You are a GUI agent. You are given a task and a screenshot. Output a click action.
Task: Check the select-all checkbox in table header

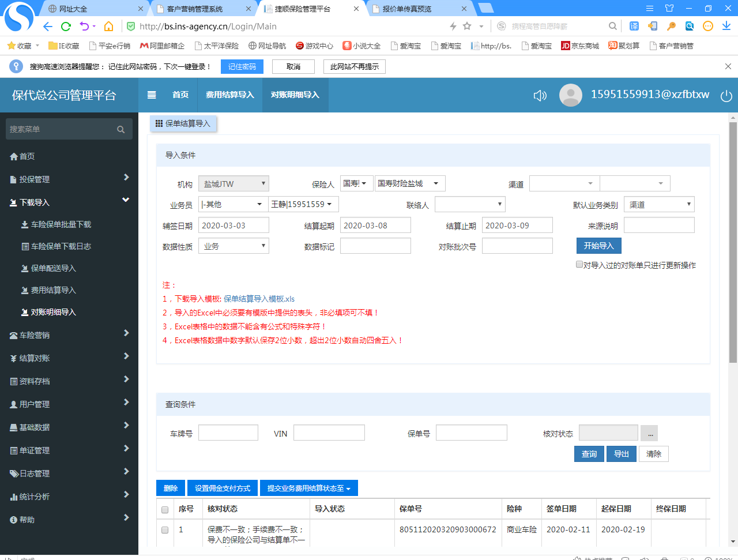click(x=165, y=510)
